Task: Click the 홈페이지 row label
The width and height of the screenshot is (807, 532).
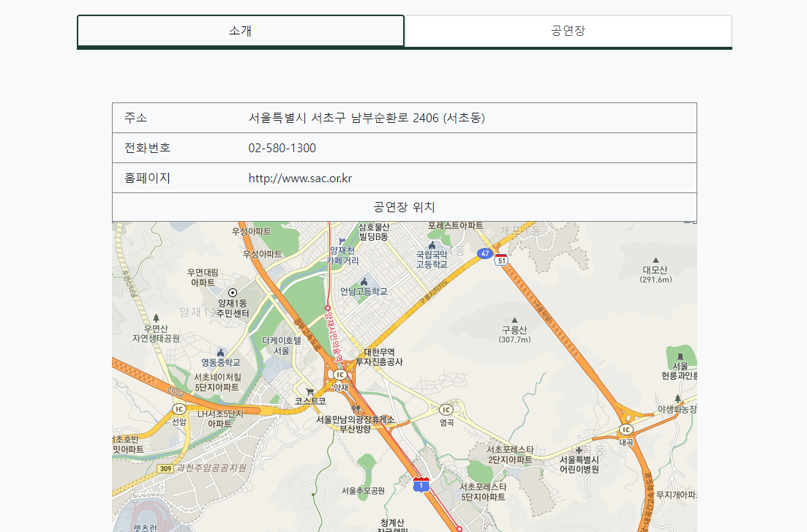Action: pos(147,179)
